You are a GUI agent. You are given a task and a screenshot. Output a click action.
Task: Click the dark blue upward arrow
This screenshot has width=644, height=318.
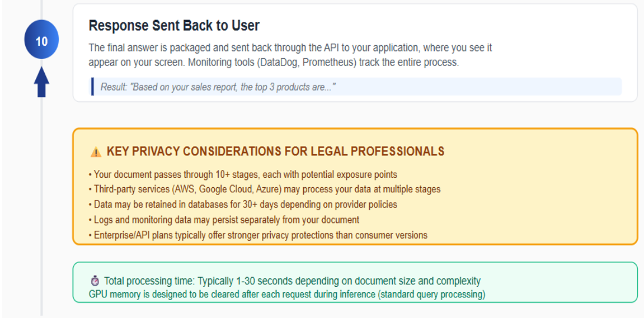pyautogui.click(x=41, y=82)
